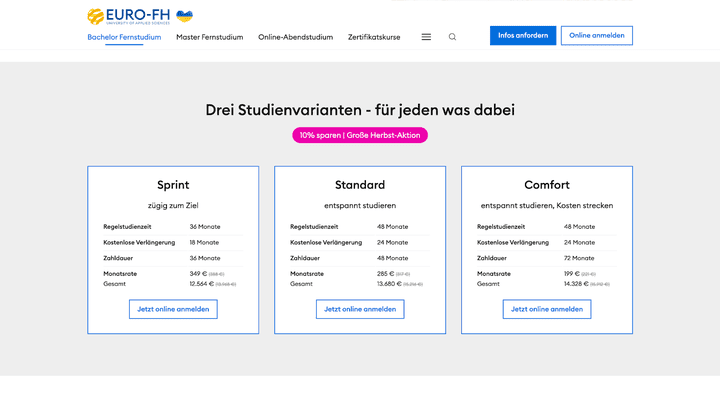Click Jetzt online anmelden in Sprint card
Screen dimensions: 720x405
coord(173,309)
